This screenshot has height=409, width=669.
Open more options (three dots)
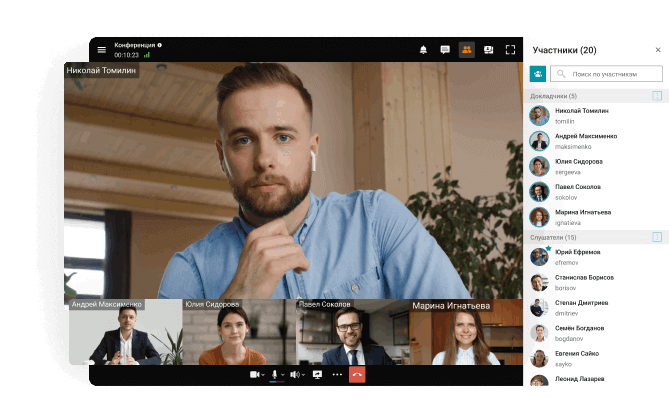[337, 374]
